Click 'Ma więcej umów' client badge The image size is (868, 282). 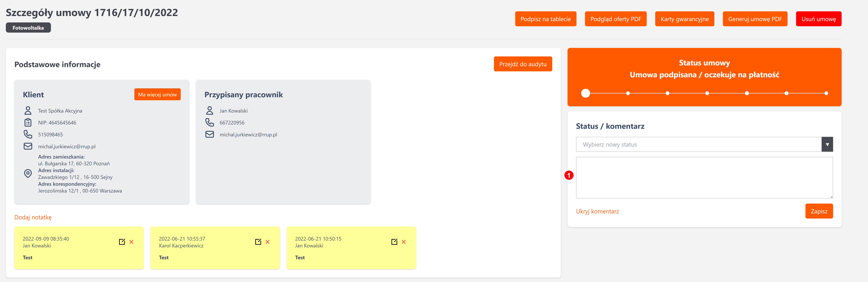[157, 94]
